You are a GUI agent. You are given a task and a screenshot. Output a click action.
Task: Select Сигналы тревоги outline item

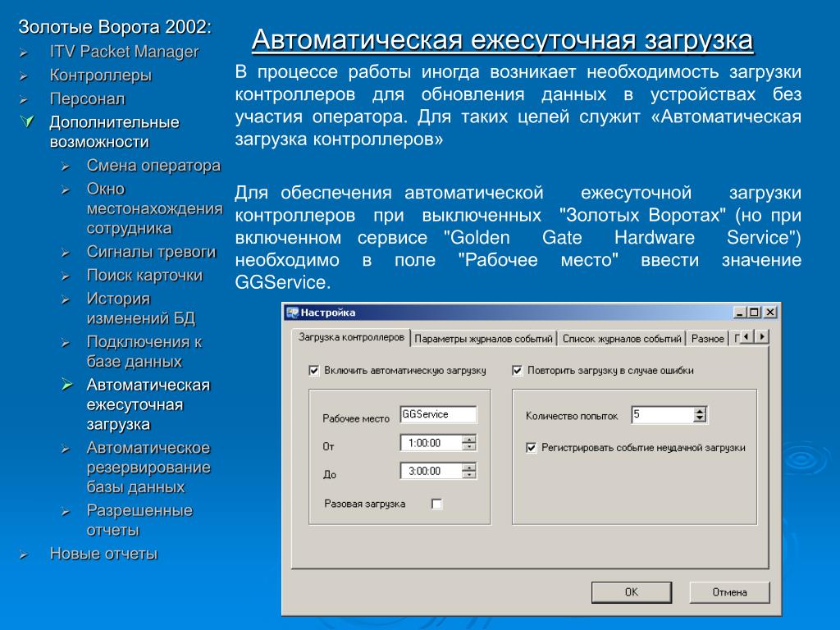pos(151,251)
